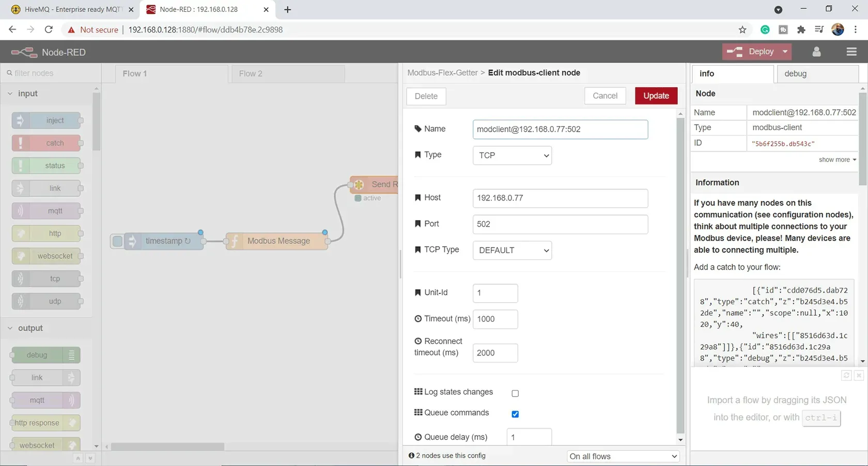Open the Type dropdown showing TCP
The width and height of the screenshot is (868, 466).
click(x=512, y=156)
